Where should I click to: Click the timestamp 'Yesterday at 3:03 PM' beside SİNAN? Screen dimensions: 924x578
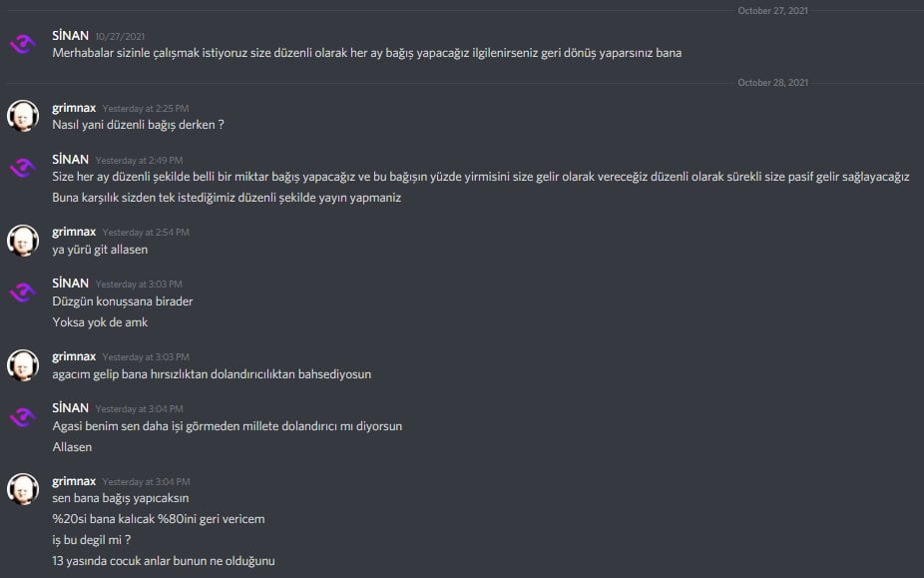coord(139,285)
